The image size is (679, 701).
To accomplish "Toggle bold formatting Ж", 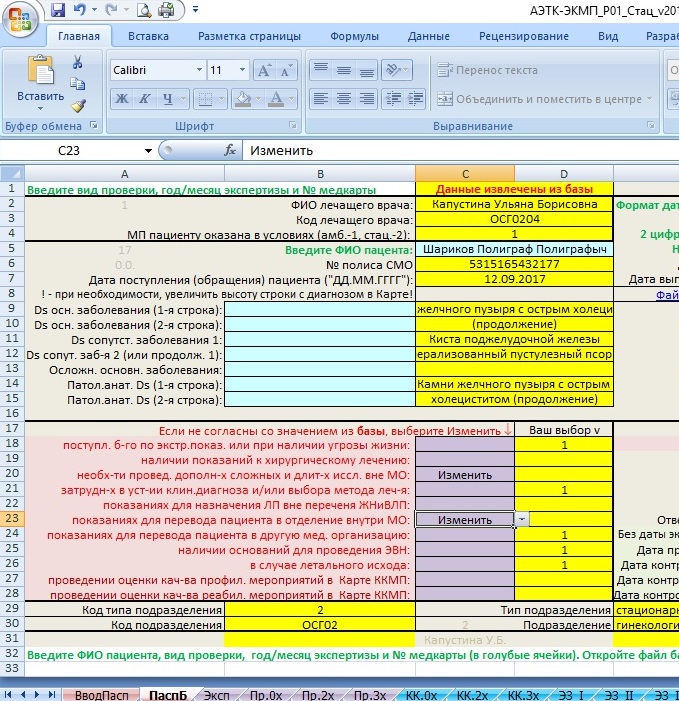I will (x=122, y=99).
